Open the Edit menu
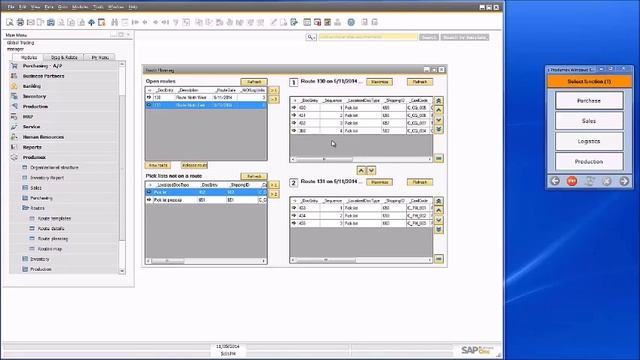The image size is (640, 360). coord(23,7)
